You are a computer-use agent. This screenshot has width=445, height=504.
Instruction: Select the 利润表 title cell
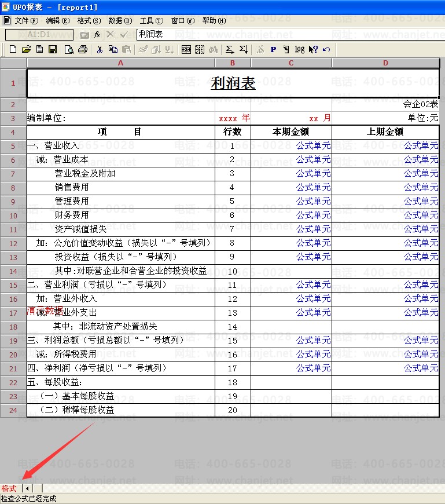point(233,83)
